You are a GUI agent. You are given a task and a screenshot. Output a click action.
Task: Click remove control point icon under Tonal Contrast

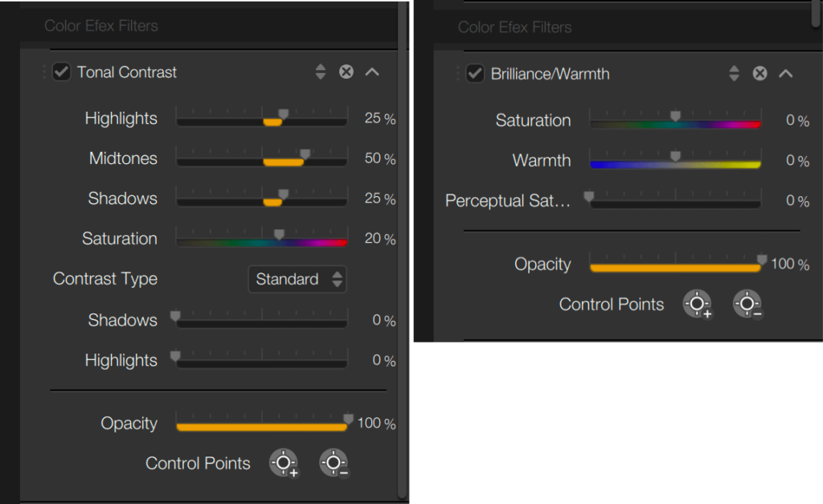coord(334,464)
